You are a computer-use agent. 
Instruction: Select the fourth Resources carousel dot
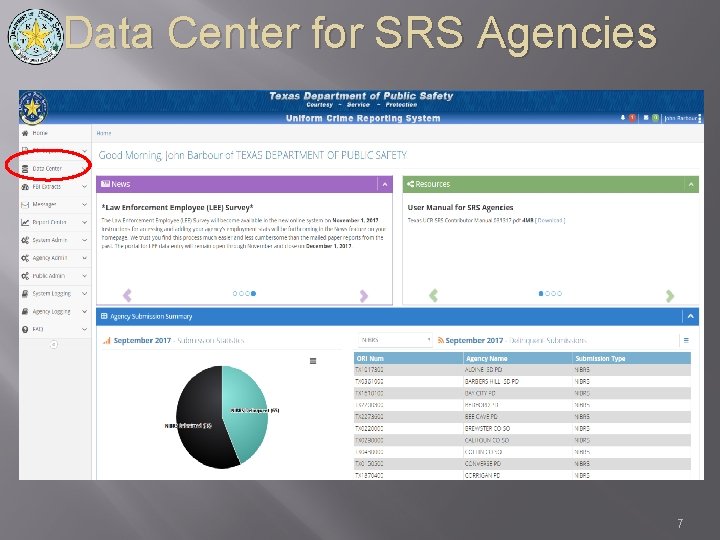(559, 293)
